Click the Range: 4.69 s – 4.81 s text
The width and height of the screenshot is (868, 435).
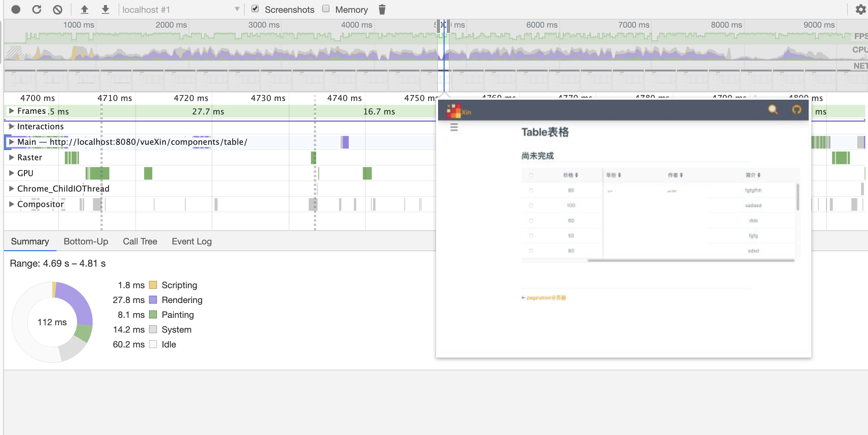[x=58, y=263]
